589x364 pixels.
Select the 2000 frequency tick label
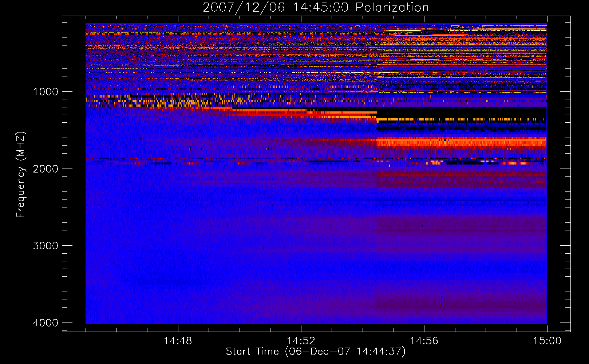click(x=46, y=169)
